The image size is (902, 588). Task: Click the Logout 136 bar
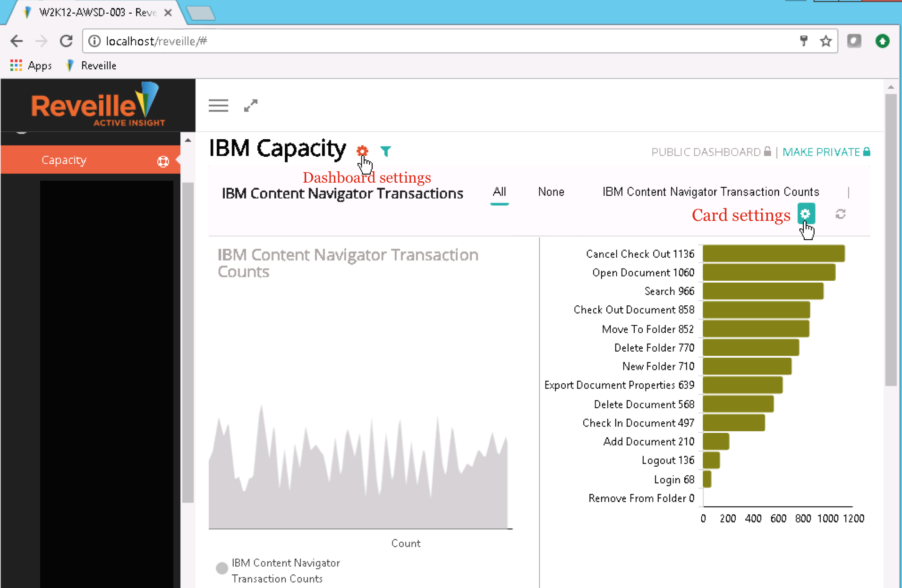click(x=711, y=460)
